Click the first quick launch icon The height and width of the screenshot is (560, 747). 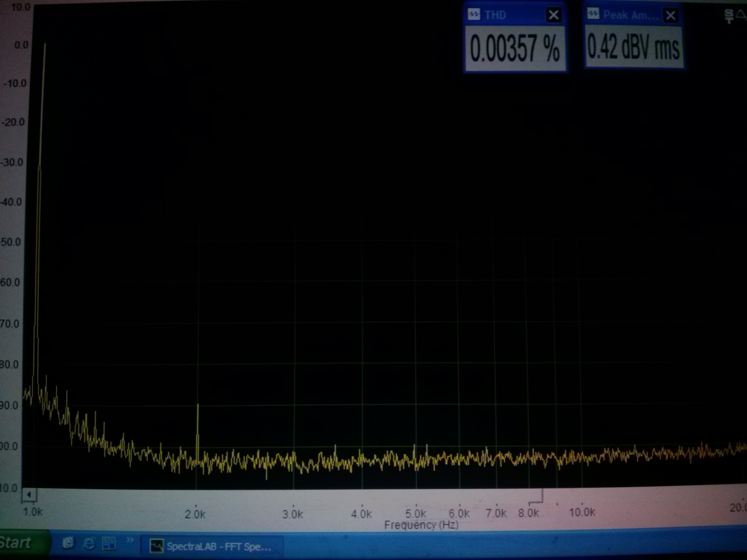68,543
